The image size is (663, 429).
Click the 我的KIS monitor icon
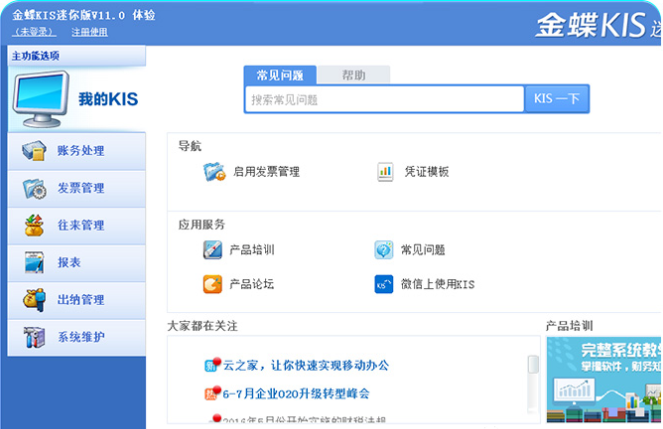point(41,99)
